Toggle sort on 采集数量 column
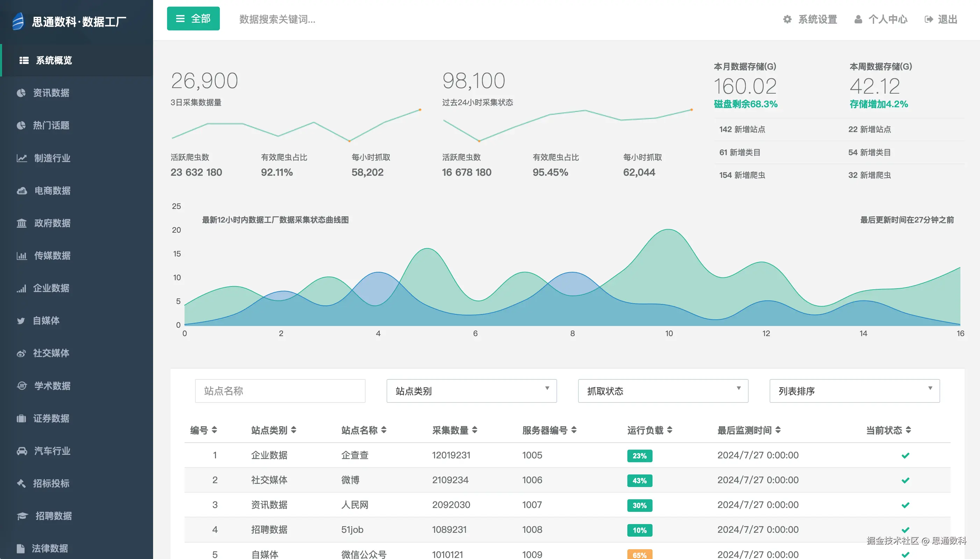Viewport: 980px width, 559px height. coord(475,430)
